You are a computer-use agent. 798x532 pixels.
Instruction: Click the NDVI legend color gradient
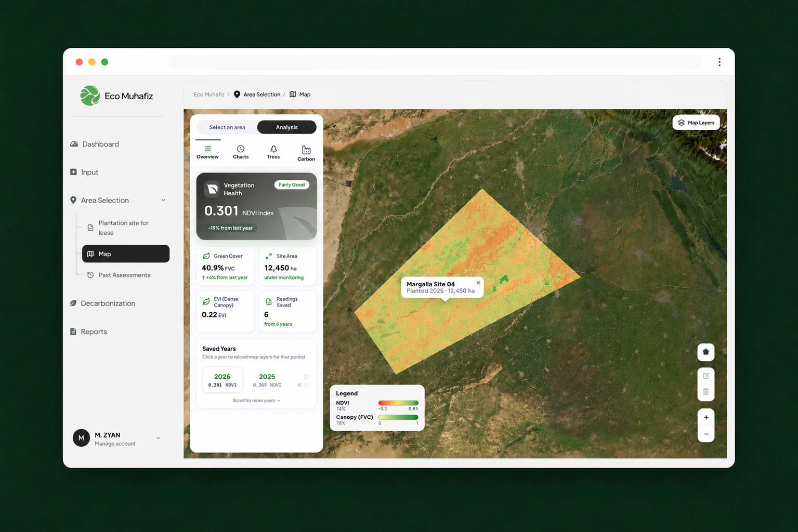click(398, 403)
